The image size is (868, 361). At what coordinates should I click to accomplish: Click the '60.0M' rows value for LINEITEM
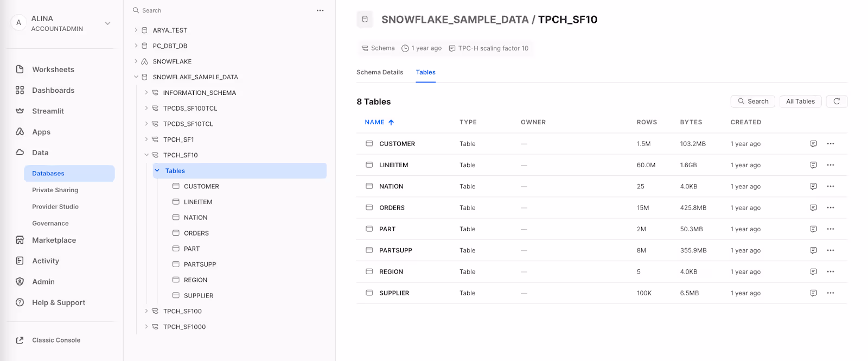646,165
